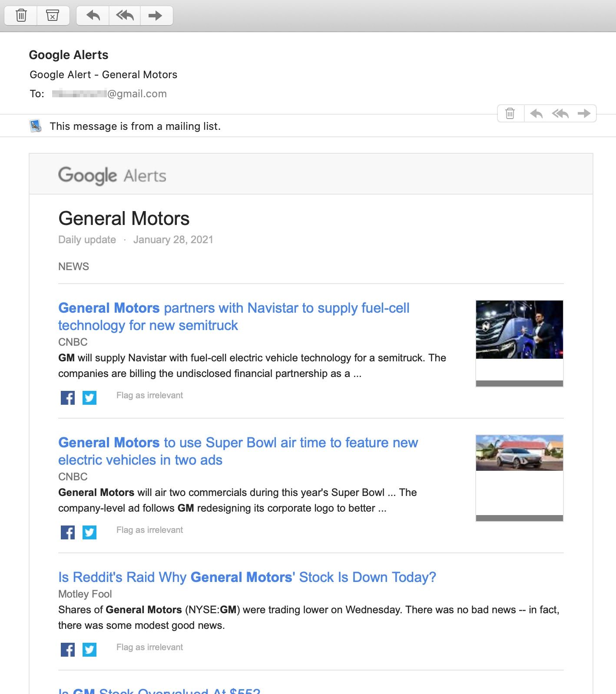Image resolution: width=616 pixels, height=694 pixels.
Task: Flag the Reddit's Raid article as irrelevant
Action: [149, 647]
